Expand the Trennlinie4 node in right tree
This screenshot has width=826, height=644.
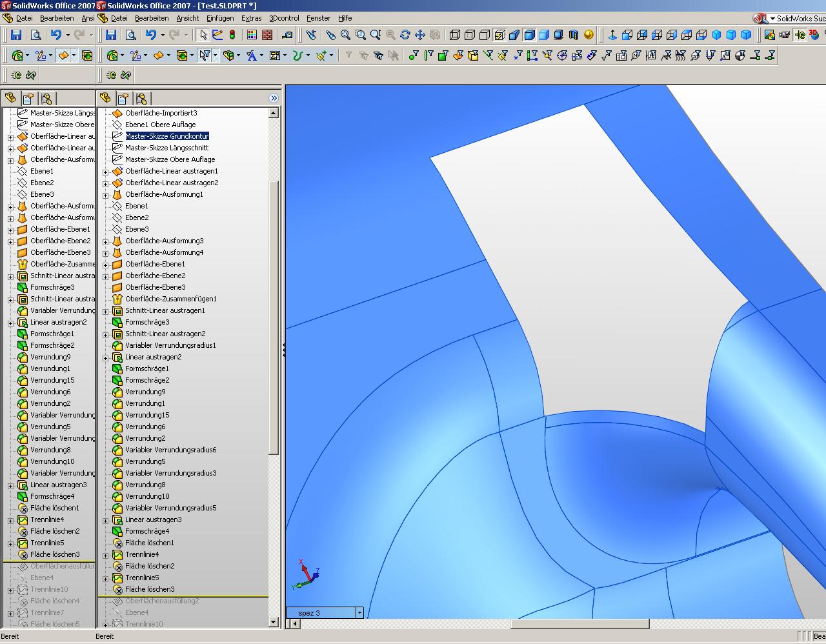click(106, 555)
